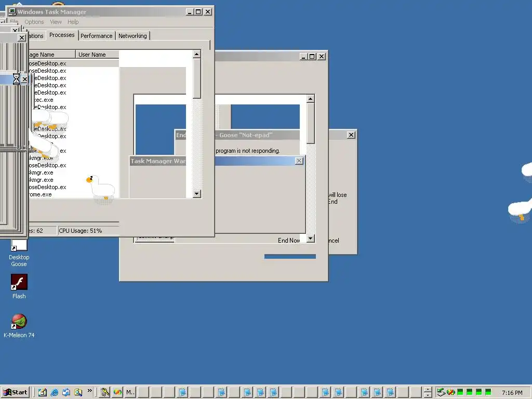Click the taskbar row up stepper arrow

point(428,390)
